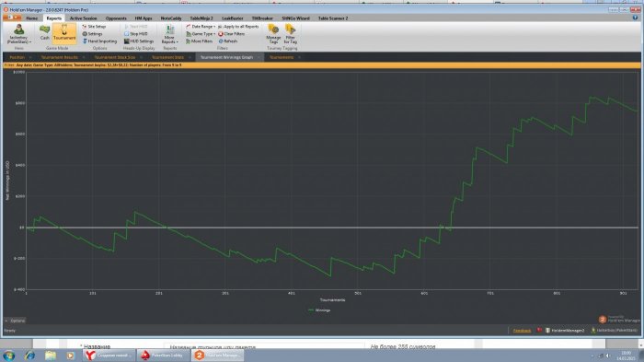Expand the Options panel below graph
Screen dimensions: 644x362
15,321
